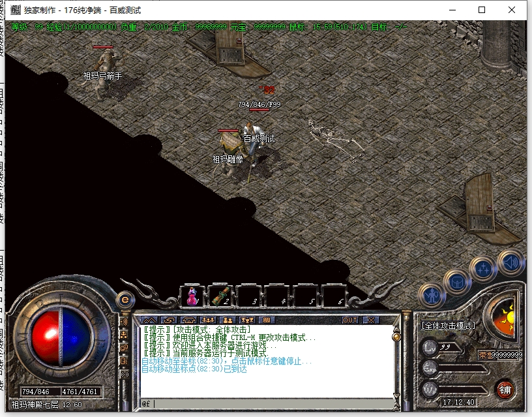The height and width of the screenshot is (417, 532).
Task: Click the 鼠标 mouse coordinate readout
Action: pyautogui.click(x=329, y=27)
